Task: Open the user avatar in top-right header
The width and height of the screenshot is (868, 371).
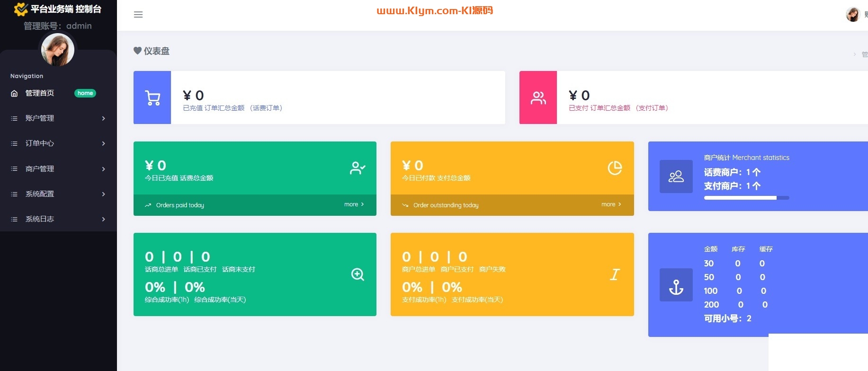Action: pyautogui.click(x=852, y=15)
